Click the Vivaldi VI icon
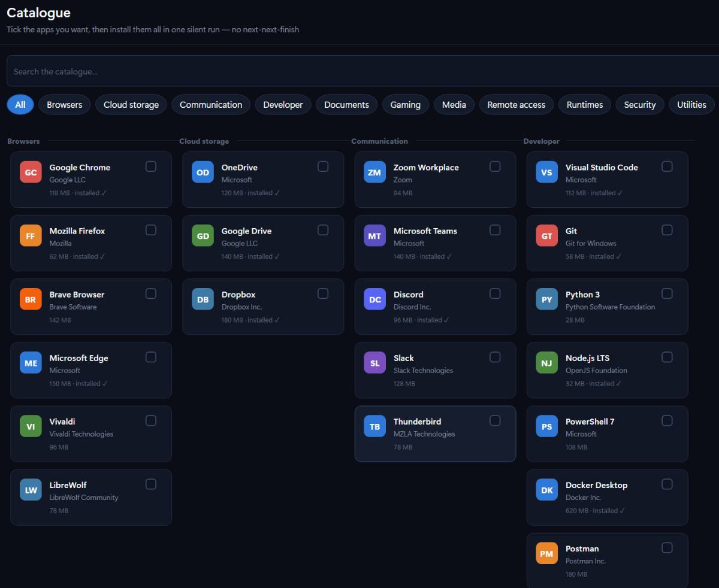The height and width of the screenshot is (588, 719). click(x=31, y=426)
